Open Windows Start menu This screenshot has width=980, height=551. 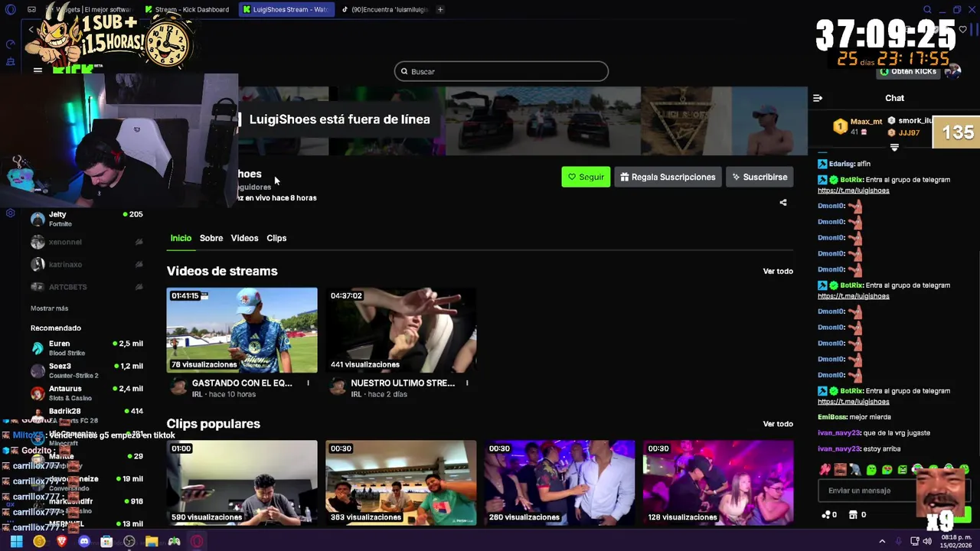[16, 541]
